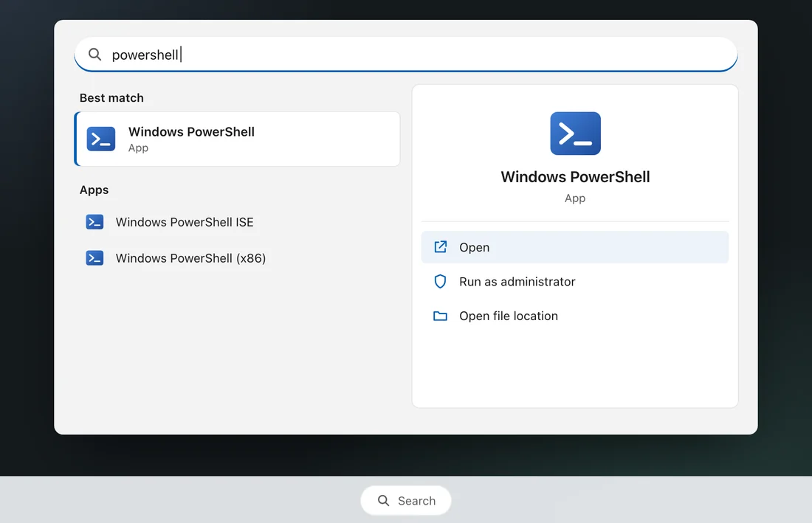
Task: Click the folder icon for file location
Action: pos(440,316)
